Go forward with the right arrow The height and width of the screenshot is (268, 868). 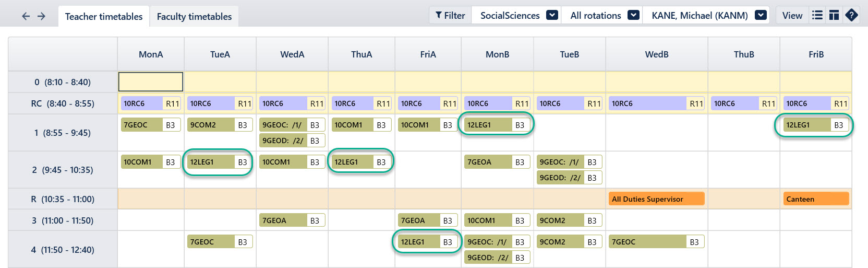coord(41,16)
